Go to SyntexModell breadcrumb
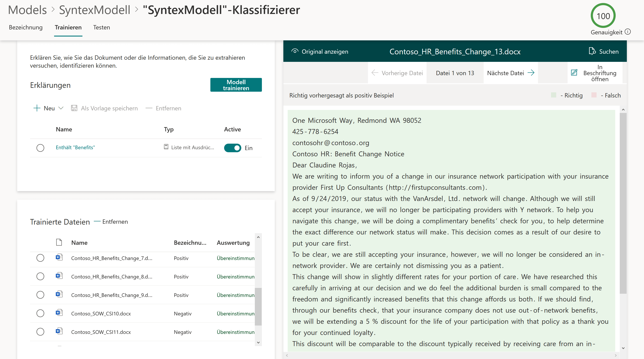This screenshot has width=644, height=359. tap(94, 10)
